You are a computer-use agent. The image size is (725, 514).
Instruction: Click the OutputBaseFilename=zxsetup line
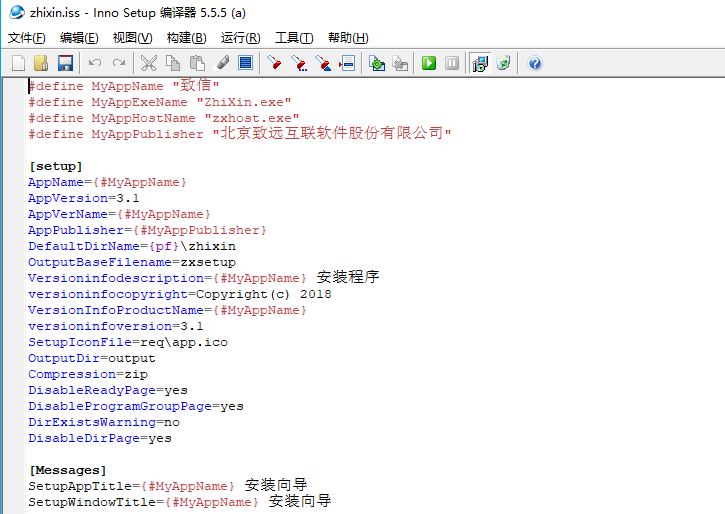click(x=132, y=262)
